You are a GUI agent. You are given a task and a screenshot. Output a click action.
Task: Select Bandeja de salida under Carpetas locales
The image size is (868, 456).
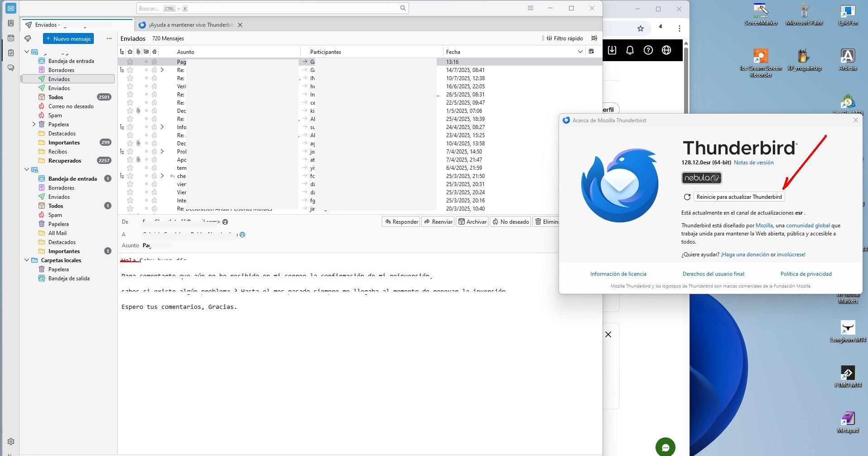(x=68, y=278)
